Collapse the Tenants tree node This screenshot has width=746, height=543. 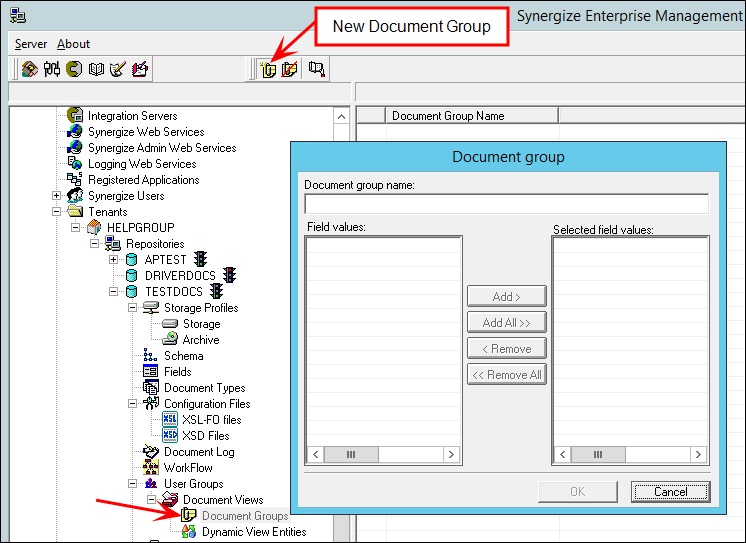point(57,212)
